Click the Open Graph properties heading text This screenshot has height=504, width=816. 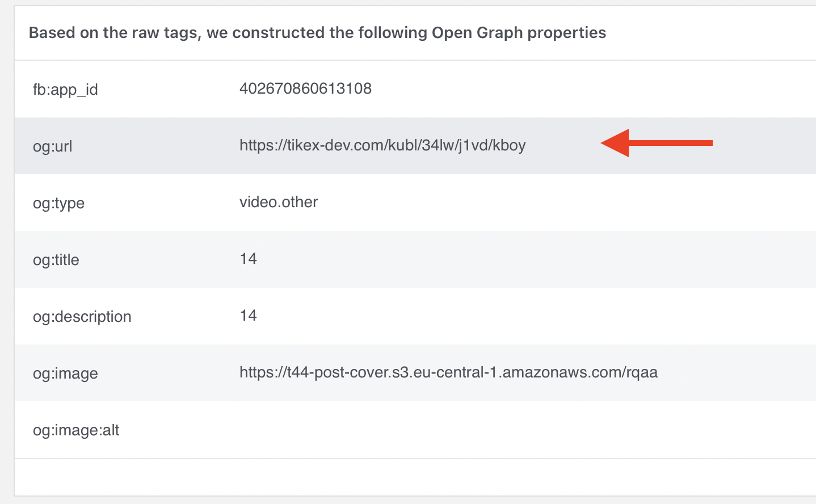tap(317, 33)
